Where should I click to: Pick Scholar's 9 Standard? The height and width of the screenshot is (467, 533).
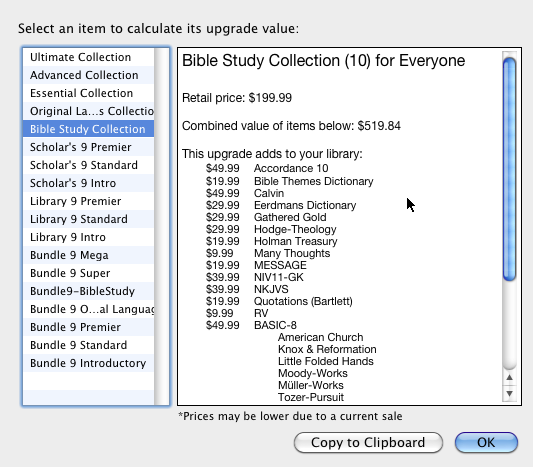pos(88,165)
